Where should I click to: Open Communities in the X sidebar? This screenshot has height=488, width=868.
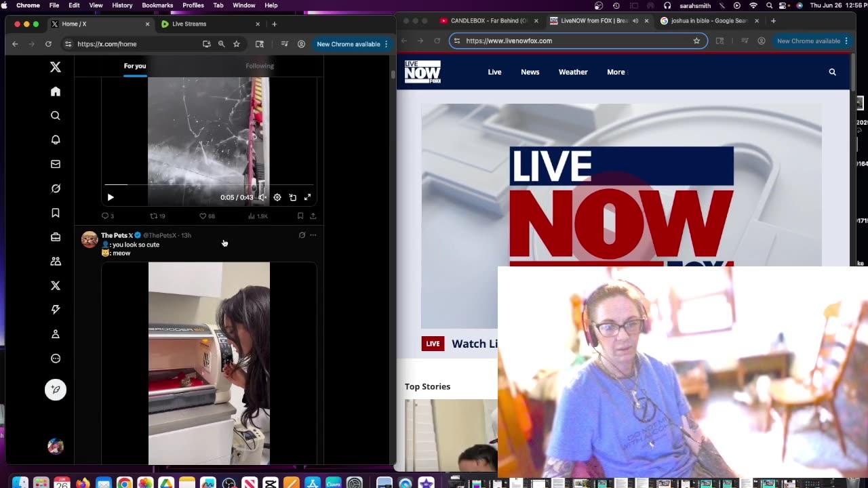click(x=56, y=261)
